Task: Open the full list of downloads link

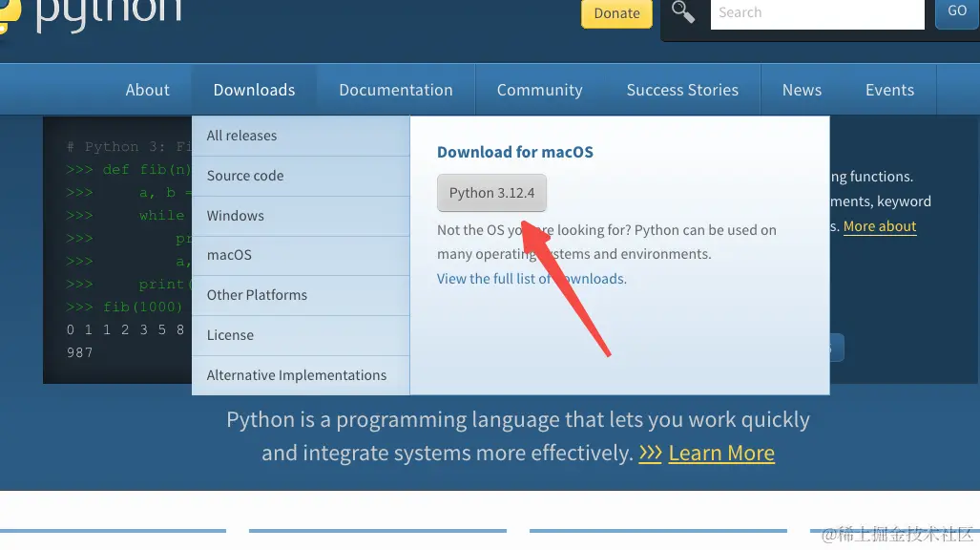Action: pos(531,278)
